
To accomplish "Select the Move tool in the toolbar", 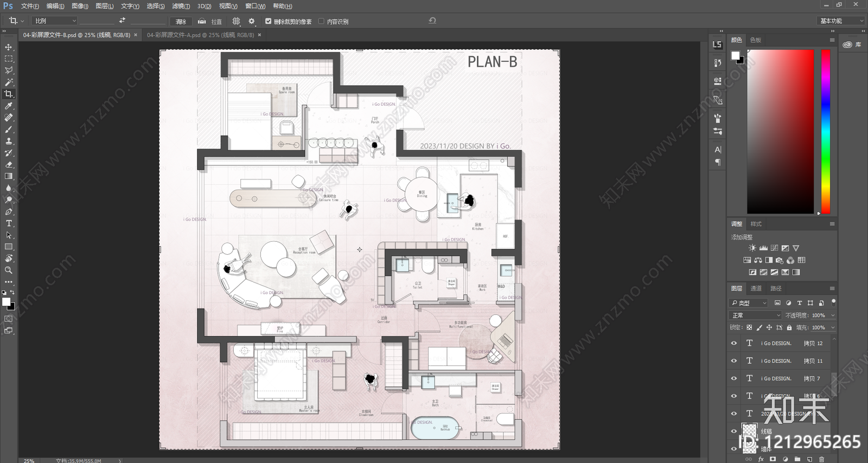I will 9,47.
